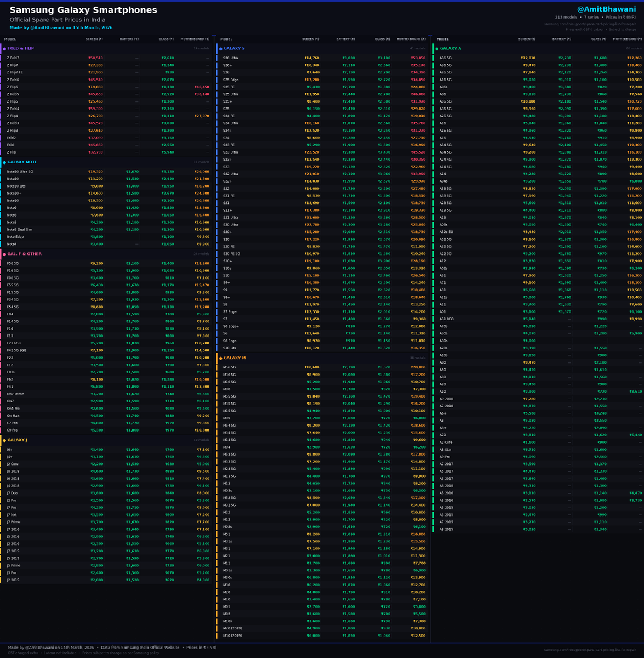Click A06s battery price ₹1,680

click(x=565, y=87)
